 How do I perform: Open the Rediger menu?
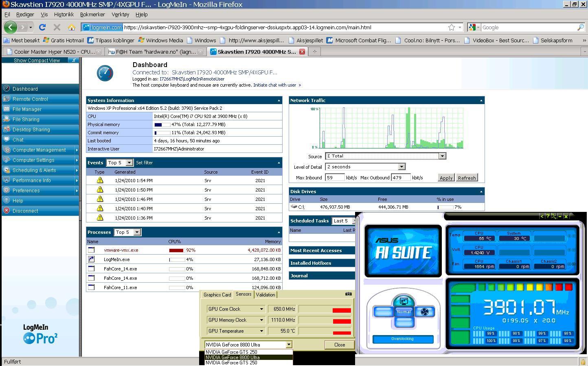click(x=25, y=14)
